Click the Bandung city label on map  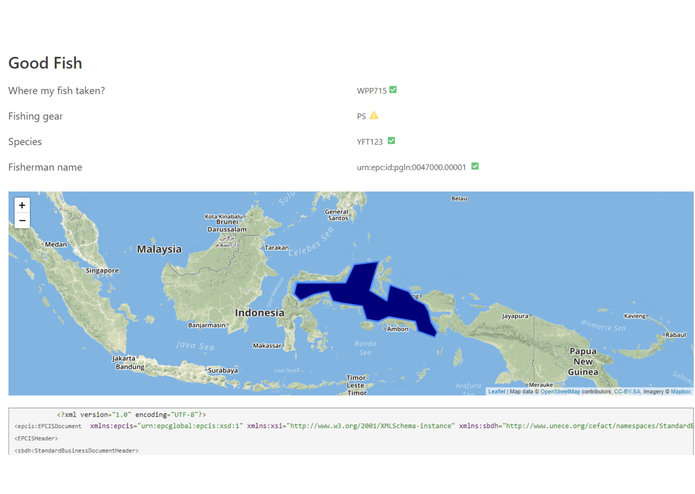[130, 367]
